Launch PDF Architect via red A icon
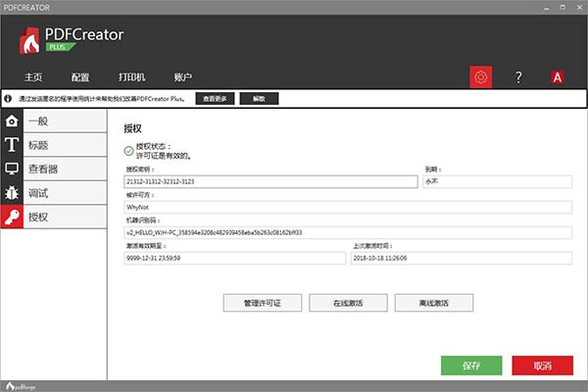This screenshot has height=392, width=588. pos(556,76)
